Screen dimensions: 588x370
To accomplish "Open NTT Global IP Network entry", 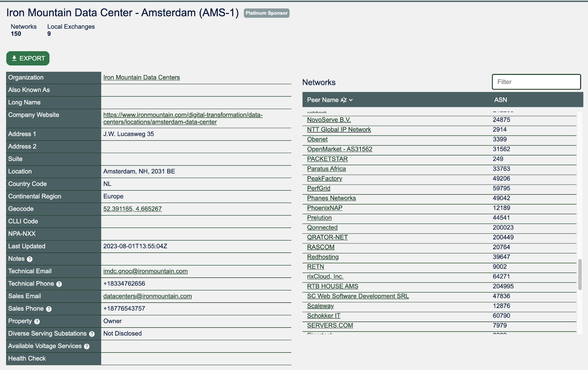I will point(339,130).
